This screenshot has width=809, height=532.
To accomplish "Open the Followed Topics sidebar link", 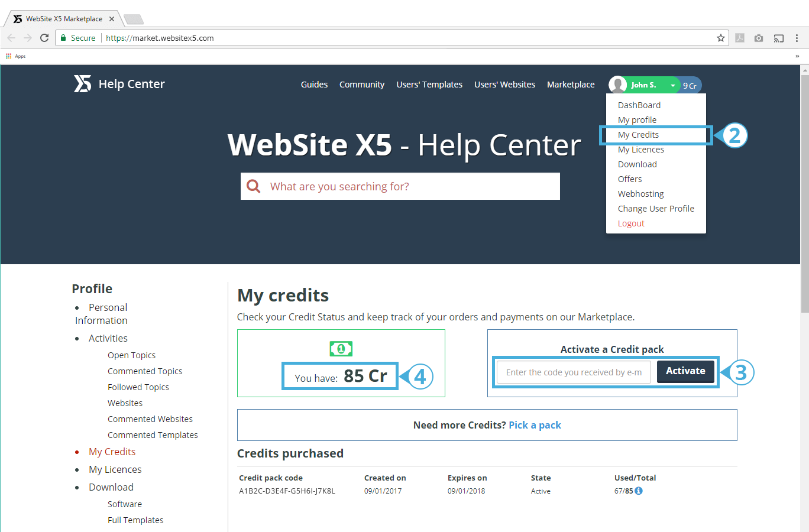I will 138,387.
